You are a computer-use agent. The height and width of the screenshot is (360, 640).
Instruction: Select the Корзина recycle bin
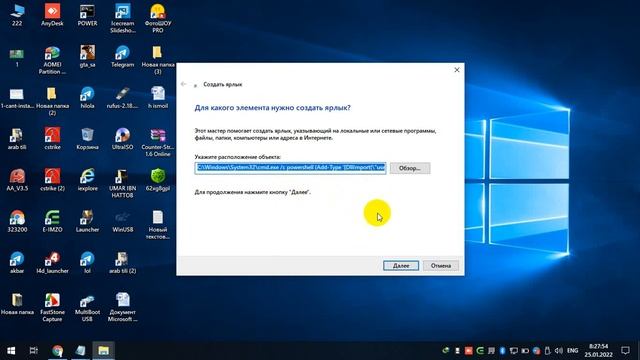click(87, 139)
